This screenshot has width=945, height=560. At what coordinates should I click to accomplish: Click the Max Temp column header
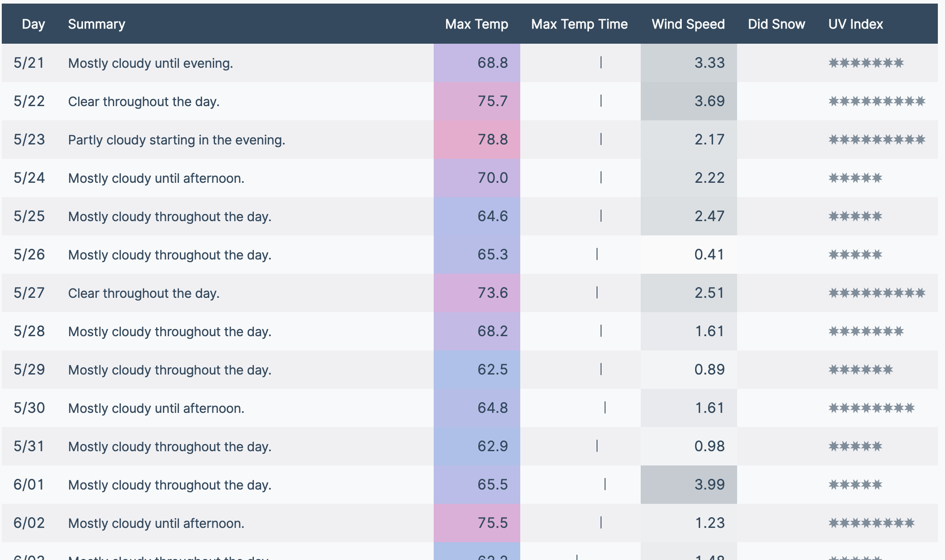coord(477,24)
